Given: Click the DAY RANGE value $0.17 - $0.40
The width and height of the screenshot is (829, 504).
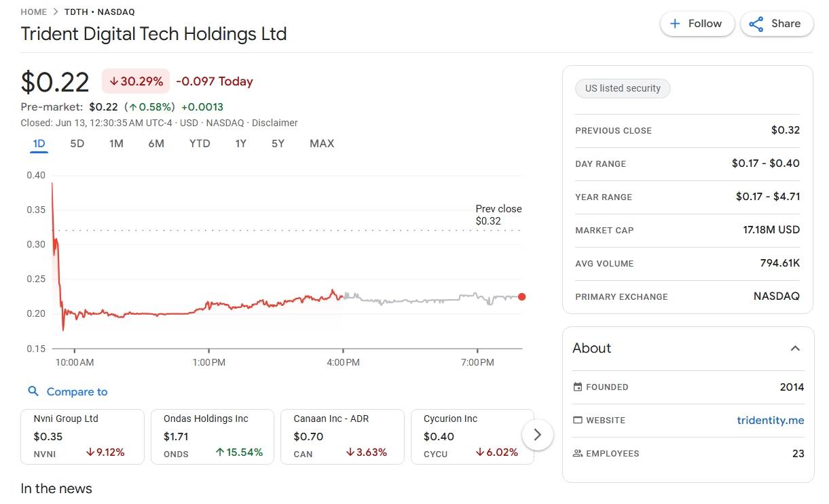Looking at the screenshot, I should point(766,163).
